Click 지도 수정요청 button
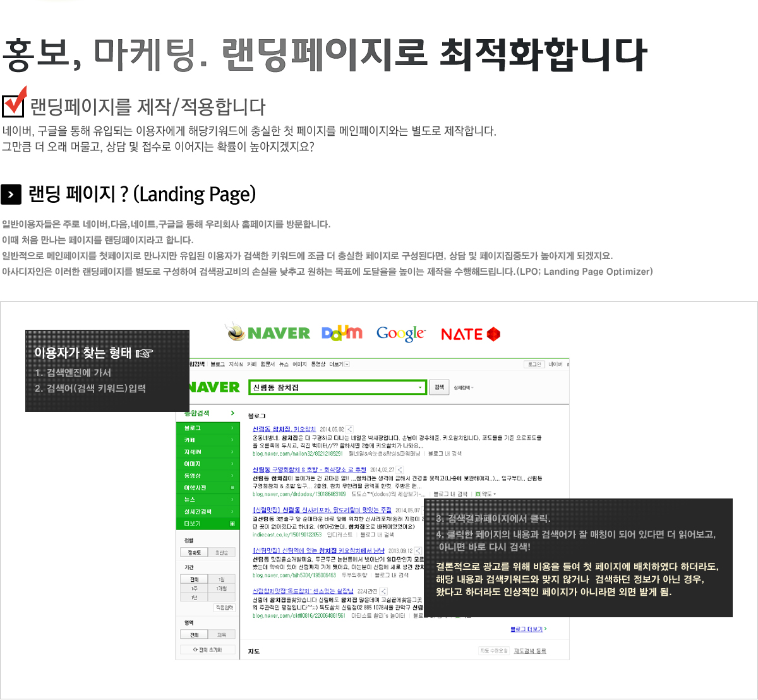Viewport: 758px width, 700px height. (494, 651)
